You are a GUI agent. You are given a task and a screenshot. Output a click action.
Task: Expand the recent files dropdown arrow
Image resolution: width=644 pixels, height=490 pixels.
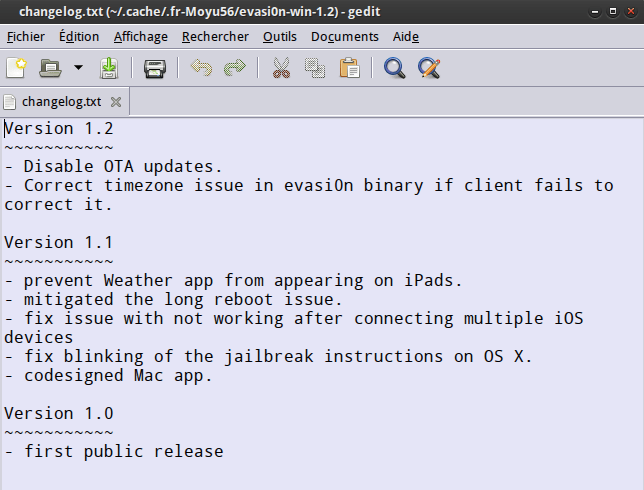[78, 67]
